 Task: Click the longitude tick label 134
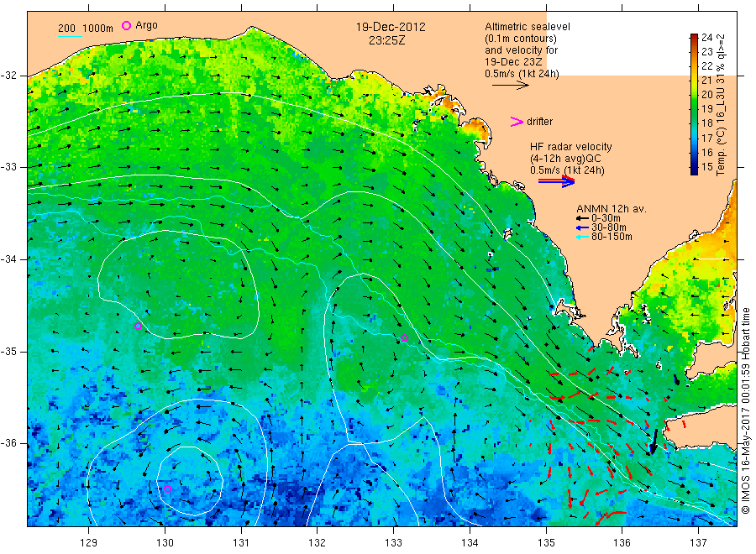tap(470, 543)
